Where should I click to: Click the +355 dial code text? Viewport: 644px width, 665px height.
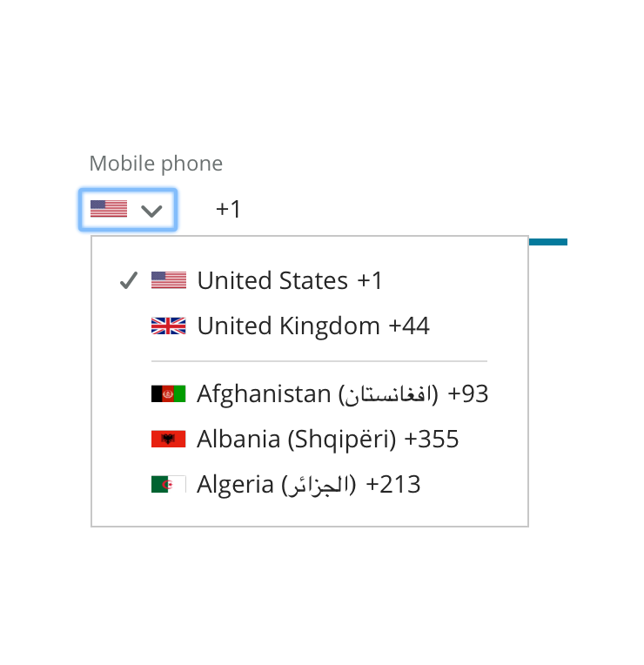click(432, 439)
